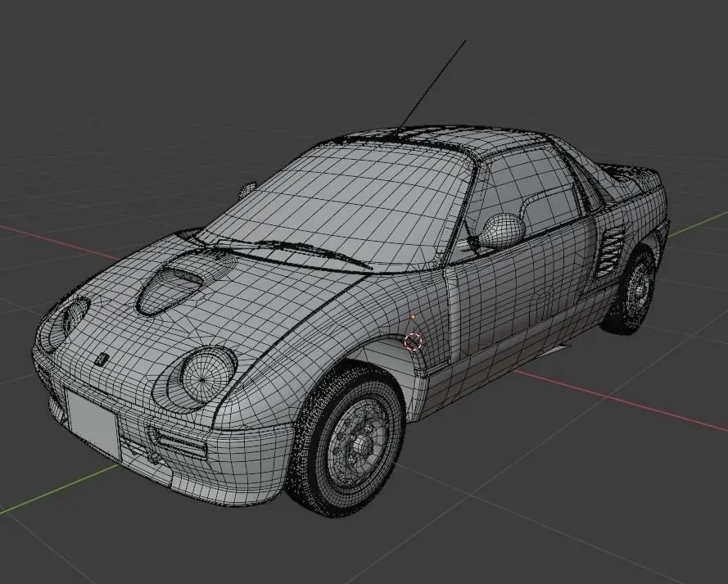Select the side air intake vent
This screenshot has height=584, width=728.
pos(609,252)
